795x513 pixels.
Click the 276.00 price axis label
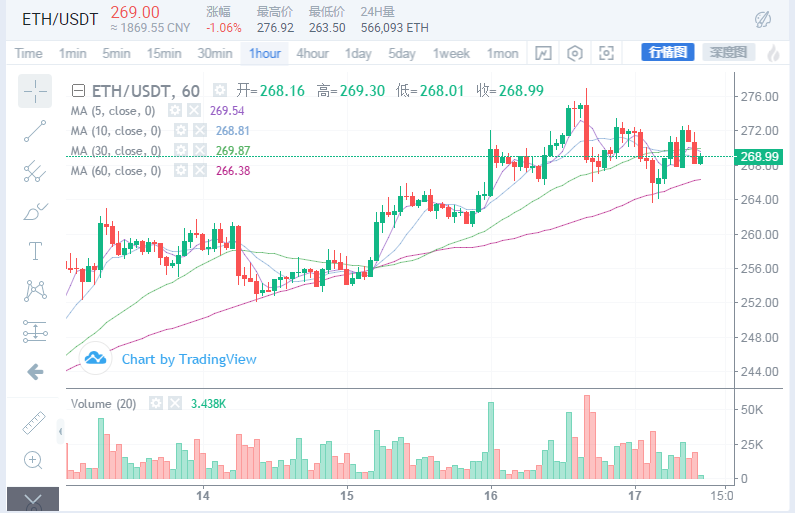pos(759,96)
